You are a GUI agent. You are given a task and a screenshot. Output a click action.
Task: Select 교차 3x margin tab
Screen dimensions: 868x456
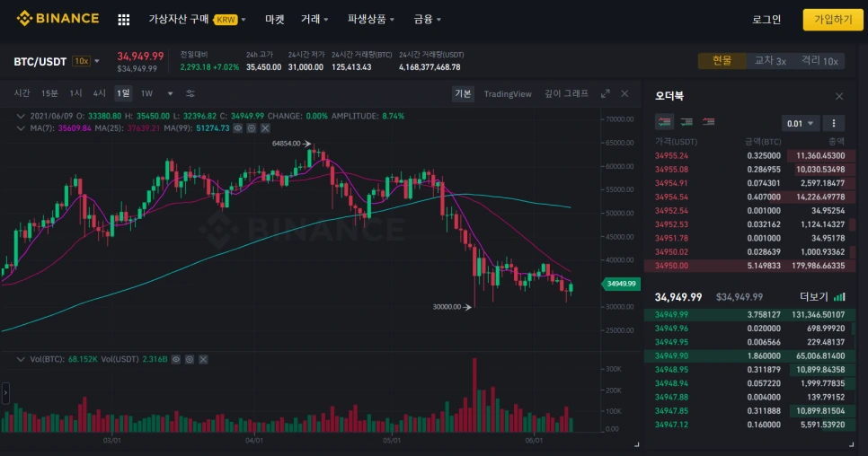click(x=770, y=61)
